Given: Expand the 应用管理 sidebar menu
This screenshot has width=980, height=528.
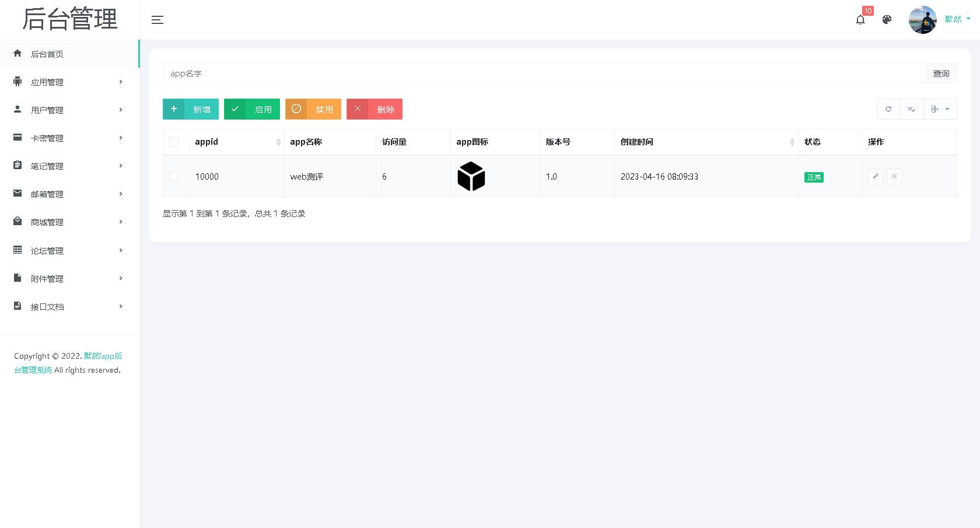Looking at the screenshot, I should pyautogui.click(x=47, y=82).
